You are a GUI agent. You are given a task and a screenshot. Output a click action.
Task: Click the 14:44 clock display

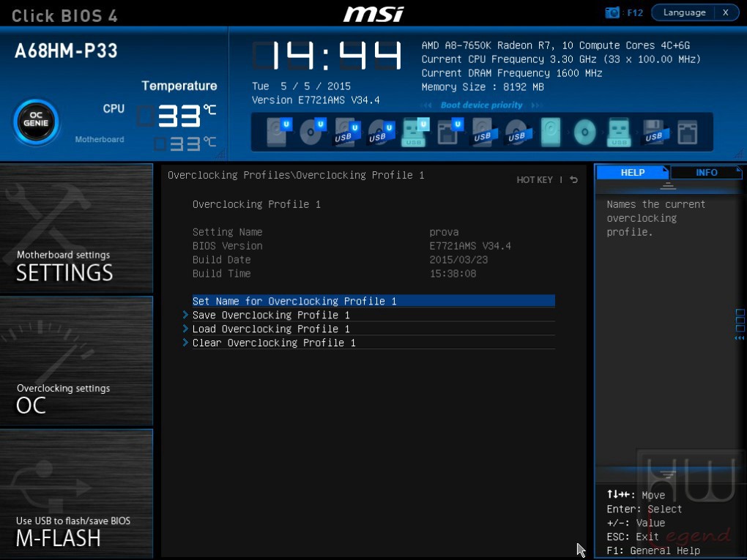pos(327,56)
